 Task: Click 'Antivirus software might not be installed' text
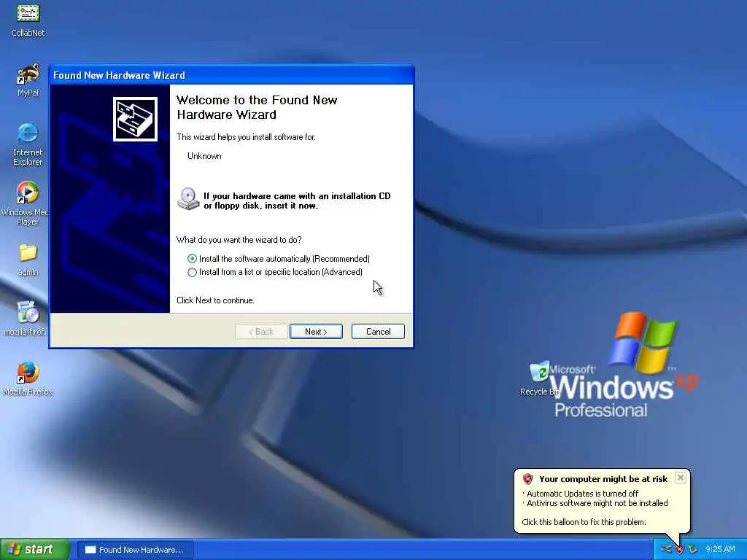[597, 503]
